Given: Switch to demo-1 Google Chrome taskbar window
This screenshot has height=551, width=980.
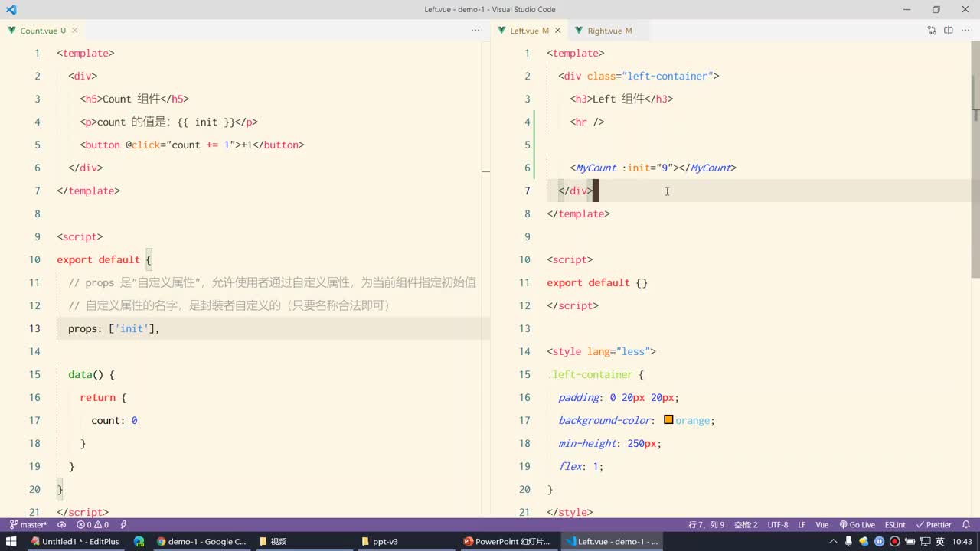Looking at the screenshot, I should (202, 541).
